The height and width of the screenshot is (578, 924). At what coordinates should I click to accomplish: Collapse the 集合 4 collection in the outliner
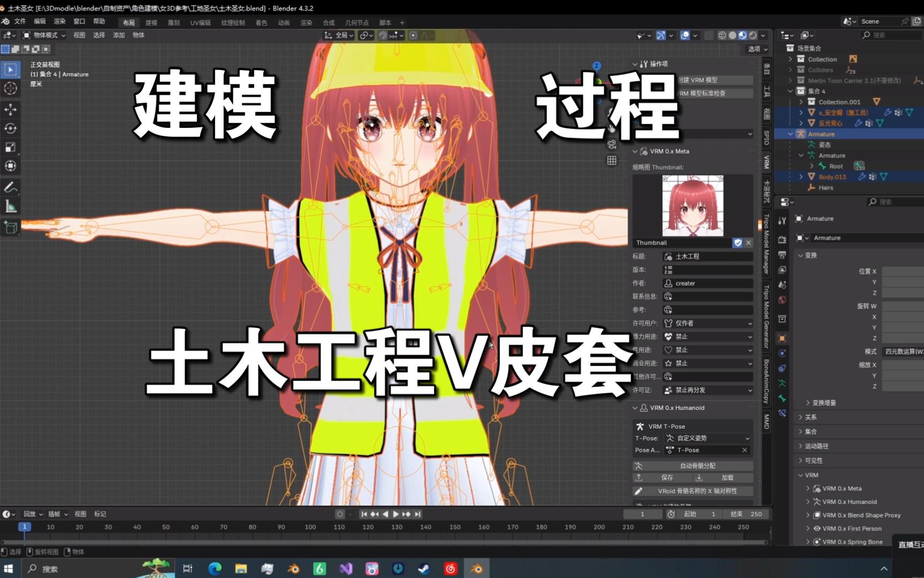pyautogui.click(x=790, y=91)
